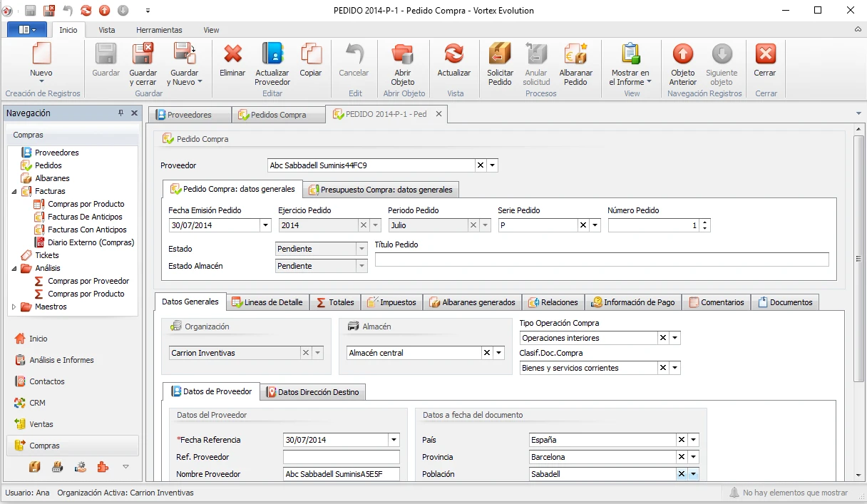Open Mostrar en el Informe menu
This screenshot has width=867, height=504.
pyautogui.click(x=630, y=64)
